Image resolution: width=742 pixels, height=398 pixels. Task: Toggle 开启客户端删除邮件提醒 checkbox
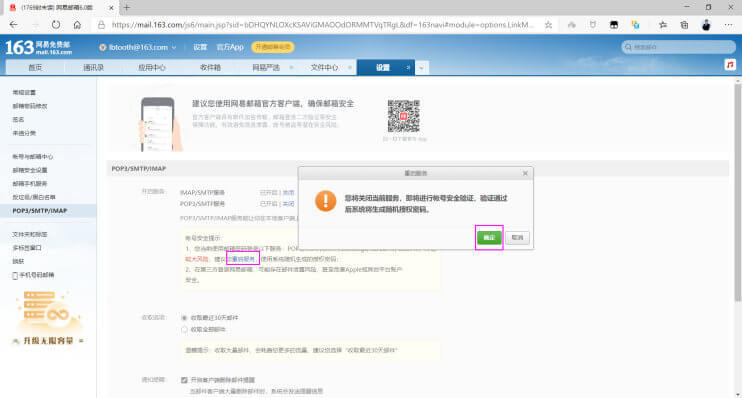click(184, 380)
